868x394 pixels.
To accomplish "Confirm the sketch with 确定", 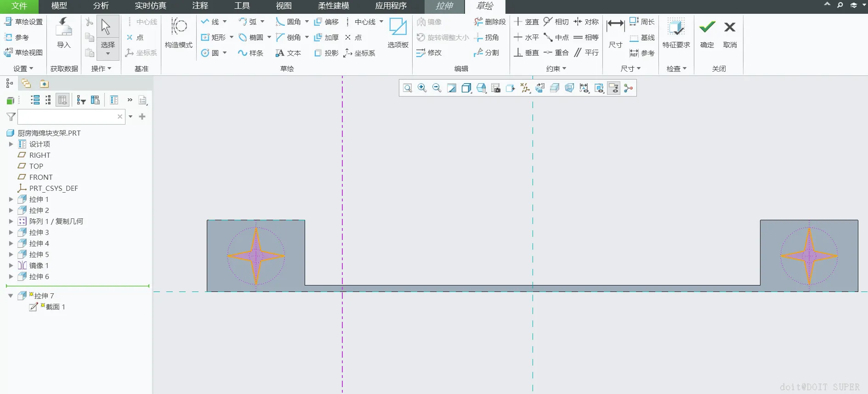I will pyautogui.click(x=707, y=33).
